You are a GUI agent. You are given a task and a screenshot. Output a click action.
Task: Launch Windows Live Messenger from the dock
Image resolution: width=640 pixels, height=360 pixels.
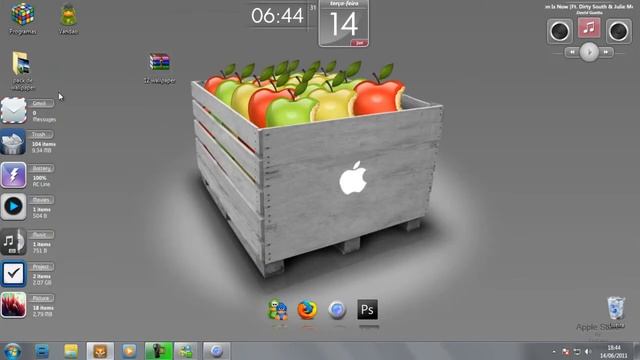coord(278,309)
